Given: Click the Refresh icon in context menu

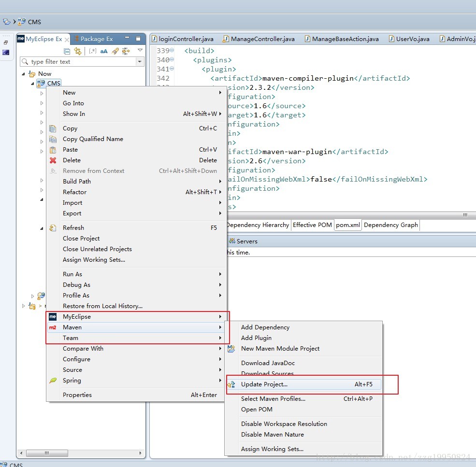Looking at the screenshot, I should (53, 228).
